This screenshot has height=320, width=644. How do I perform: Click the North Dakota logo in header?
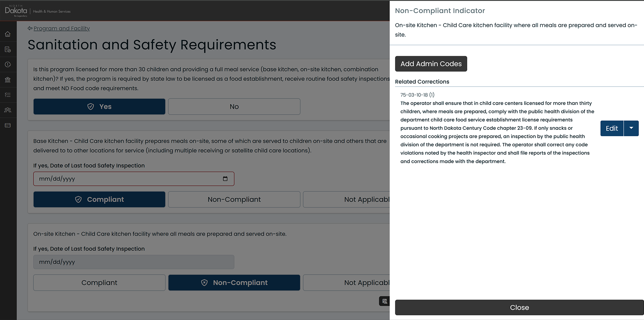tap(16, 11)
